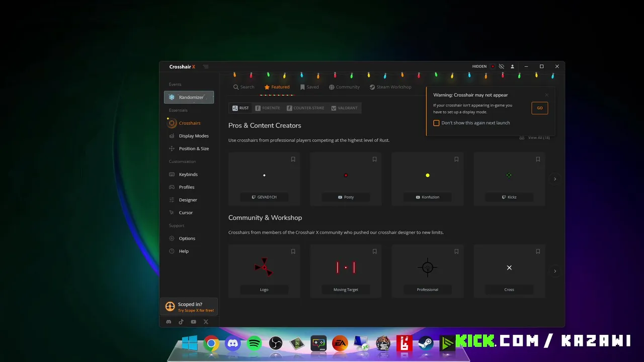Select the Kickz crosshair card
Screen dimensions: 644x362
click(509, 178)
